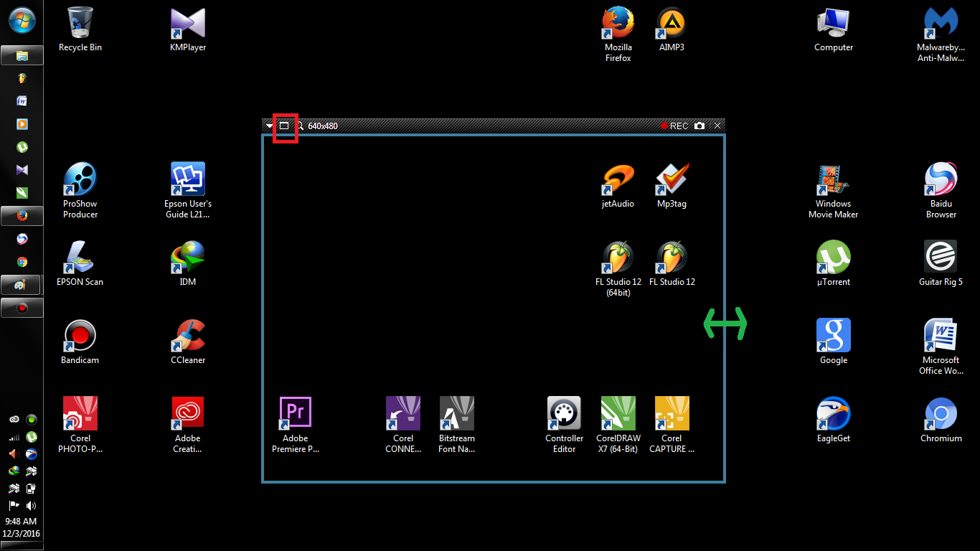Select the AIMP3 desktop shortcut
980x551 pixels.
(x=672, y=29)
